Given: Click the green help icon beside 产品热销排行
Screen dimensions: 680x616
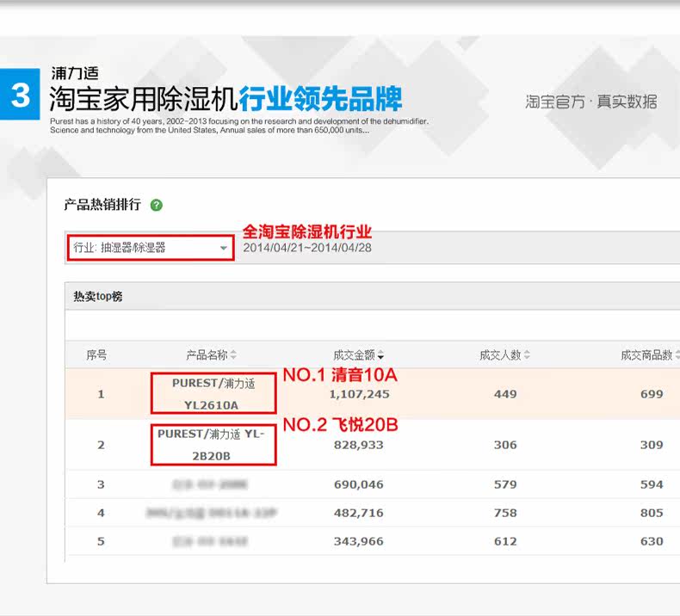Looking at the screenshot, I should (x=156, y=205).
